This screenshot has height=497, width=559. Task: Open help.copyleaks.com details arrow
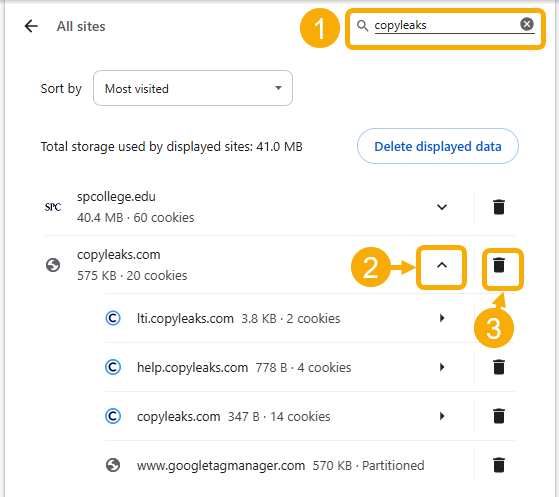click(x=442, y=367)
